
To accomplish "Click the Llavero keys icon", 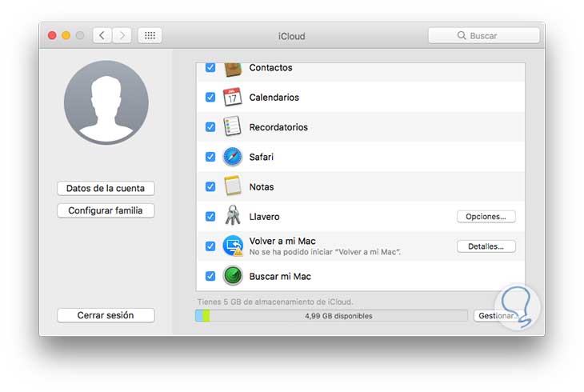I will [233, 215].
